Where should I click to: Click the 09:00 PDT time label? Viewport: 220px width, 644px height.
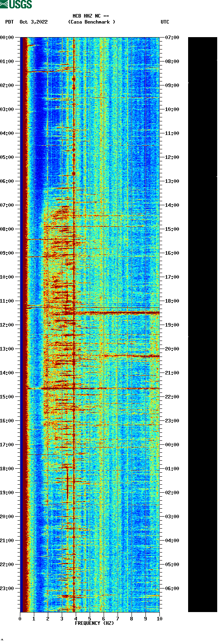click(7, 253)
